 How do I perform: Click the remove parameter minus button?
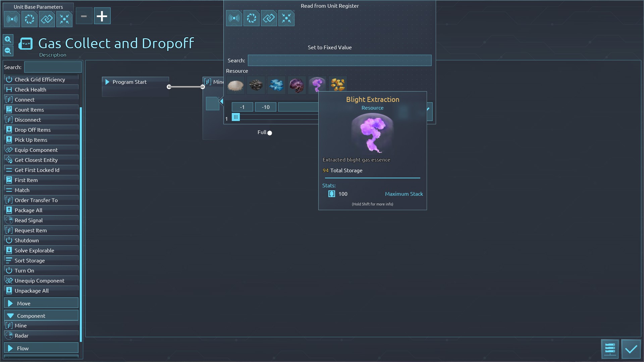coord(84,16)
